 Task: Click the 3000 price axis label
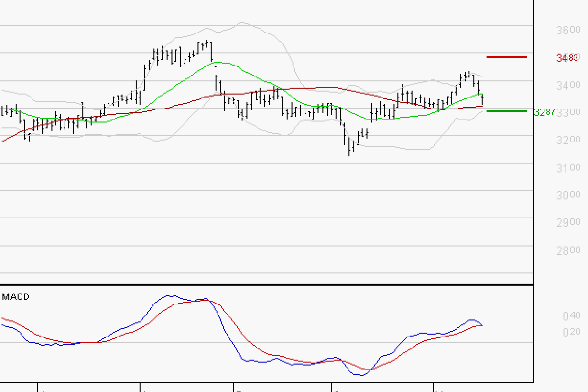click(x=568, y=196)
